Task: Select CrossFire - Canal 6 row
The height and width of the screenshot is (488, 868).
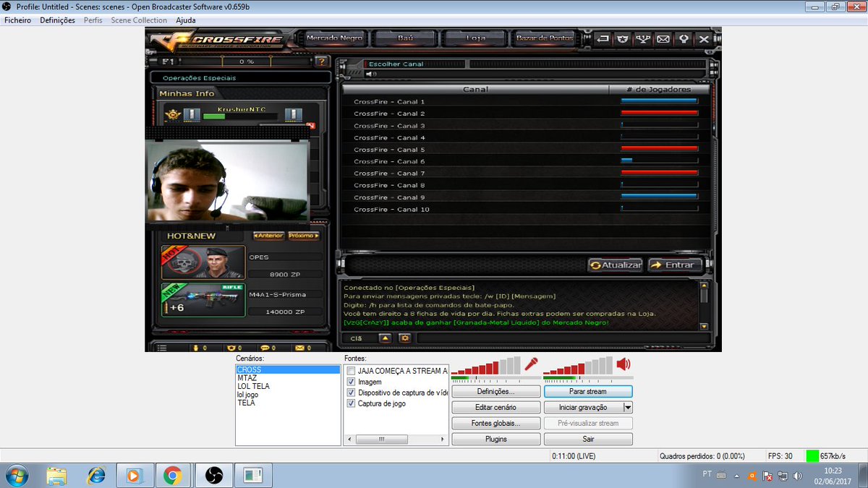Action: pyautogui.click(x=527, y=161)
